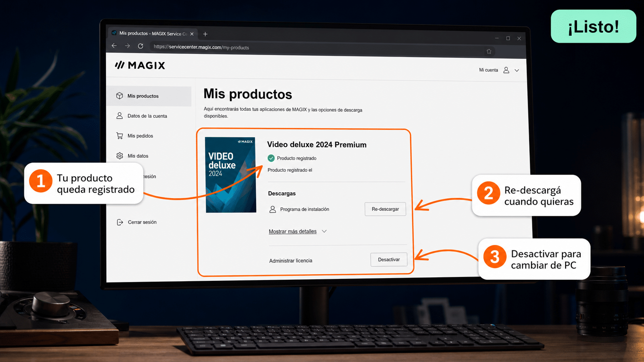Click the Programa de instalación icon
This screenshot has width=644, height=362.
(x=273, y=209)
